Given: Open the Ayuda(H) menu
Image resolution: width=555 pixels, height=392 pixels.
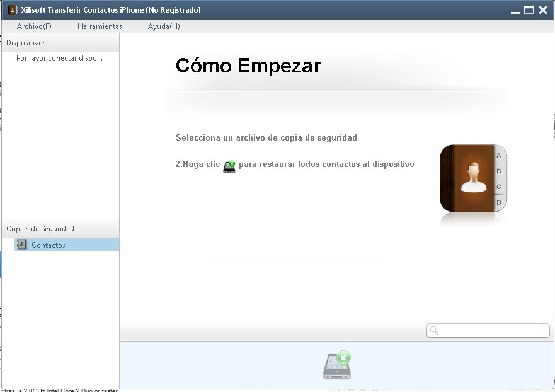Looking at the screenshot, I should [x=164, y=26].
